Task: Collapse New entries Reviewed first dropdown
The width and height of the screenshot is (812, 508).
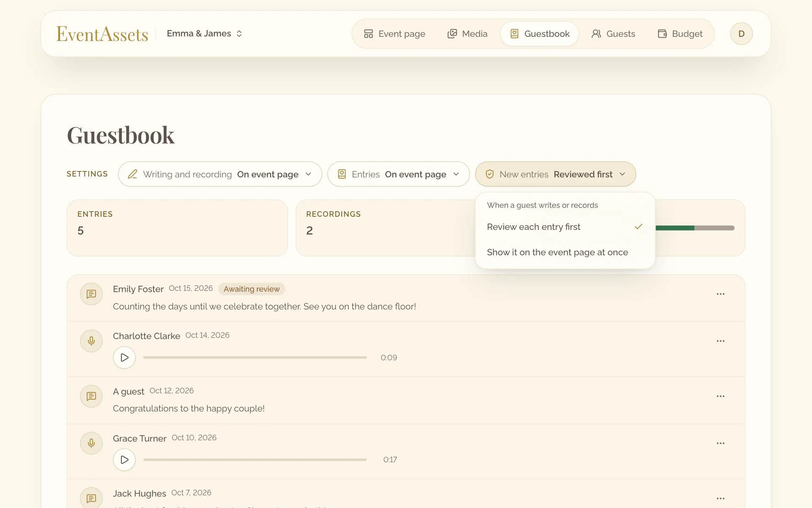Action: (555, 174)
